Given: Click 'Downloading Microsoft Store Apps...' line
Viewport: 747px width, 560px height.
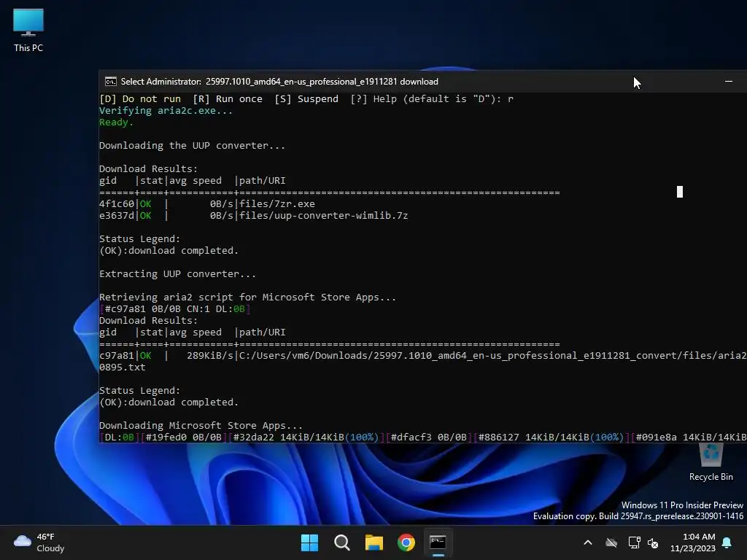Looking at the screenshot, I should tap(201, 425).
